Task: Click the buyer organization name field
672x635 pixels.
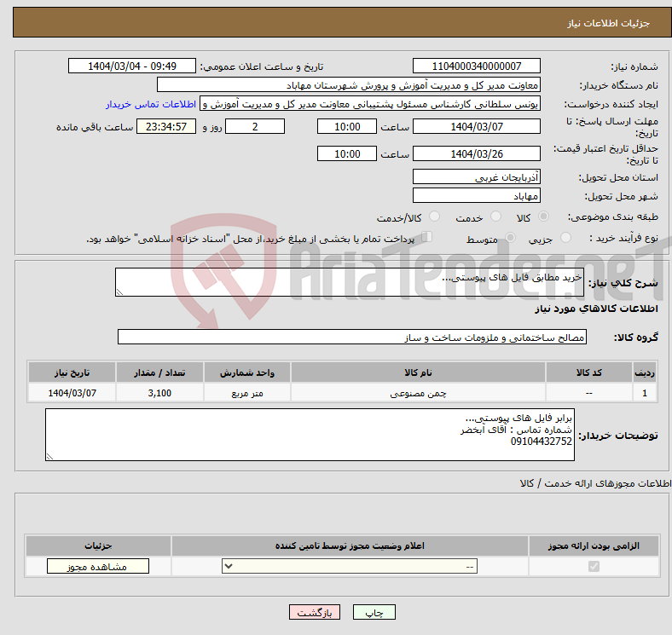Action: (349, 85)
